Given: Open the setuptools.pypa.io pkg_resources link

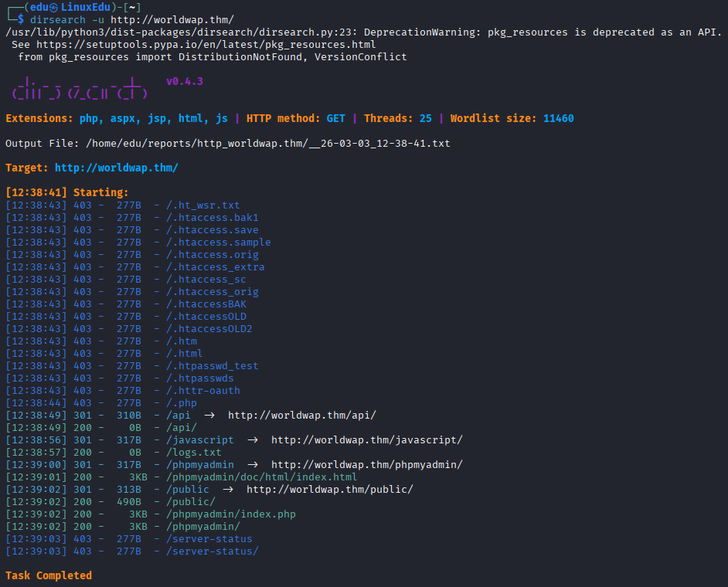Looking at the screenshot, I should tap(206, 45).
